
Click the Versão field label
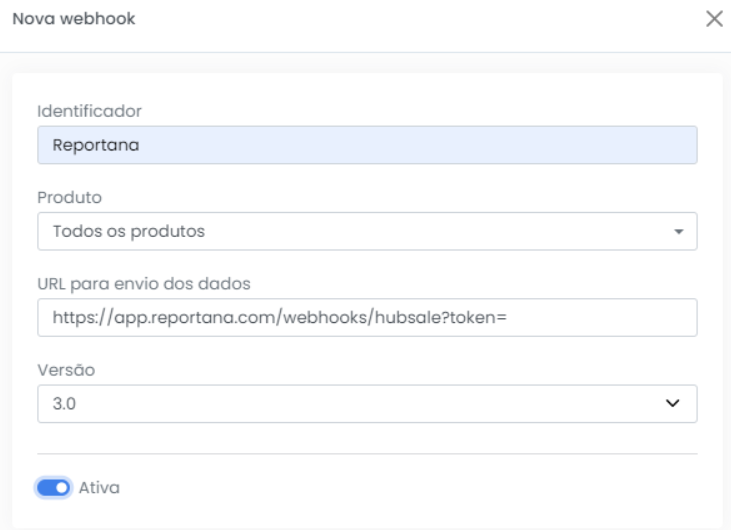[x=66, y=370]
